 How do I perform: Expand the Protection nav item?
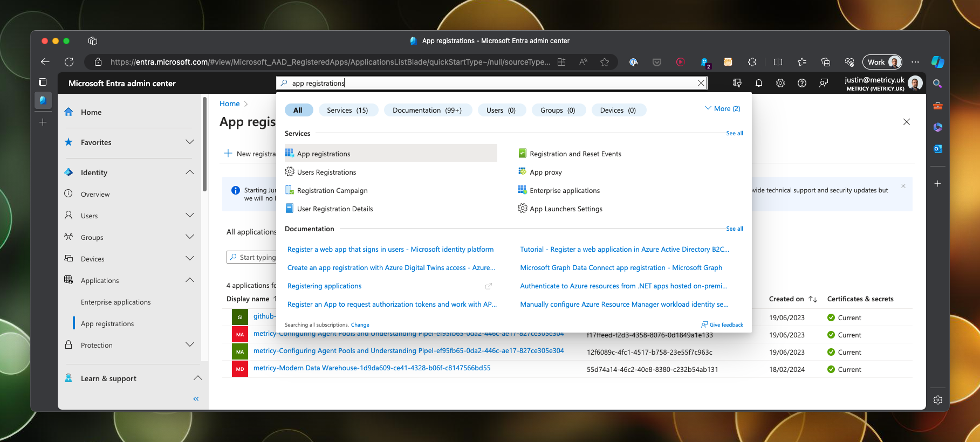click(x=190, y=344)
